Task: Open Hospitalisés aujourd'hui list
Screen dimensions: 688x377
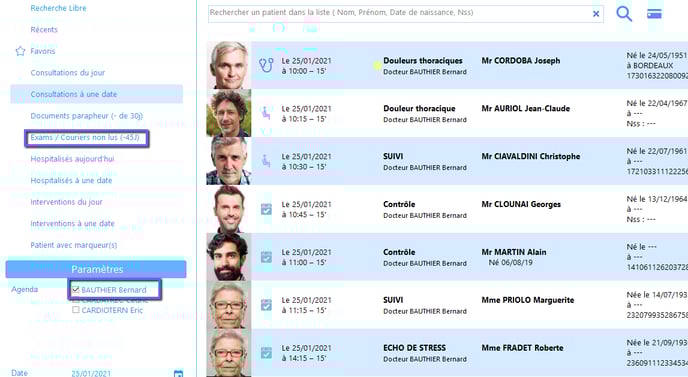Action: pos(72,159)
